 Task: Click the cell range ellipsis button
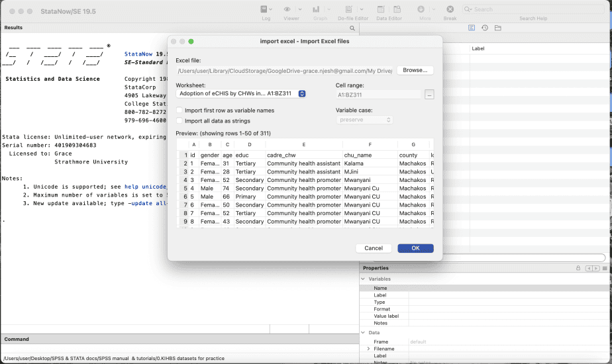(x=429, y=95)
